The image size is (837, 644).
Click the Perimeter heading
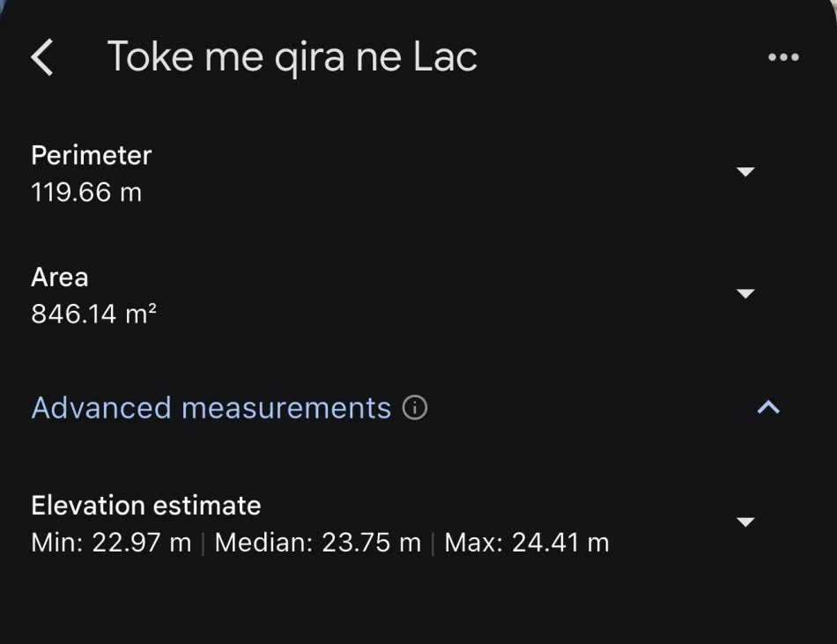[92, 155]
